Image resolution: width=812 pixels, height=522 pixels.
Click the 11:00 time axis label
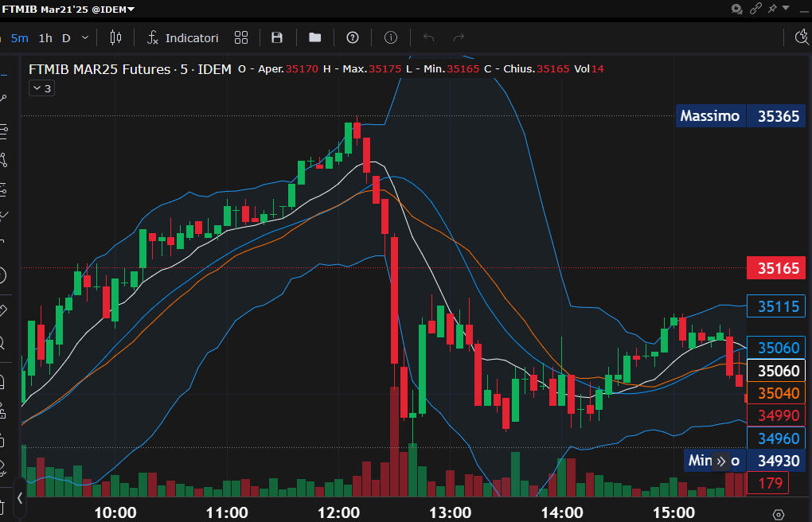coord(227,513)
